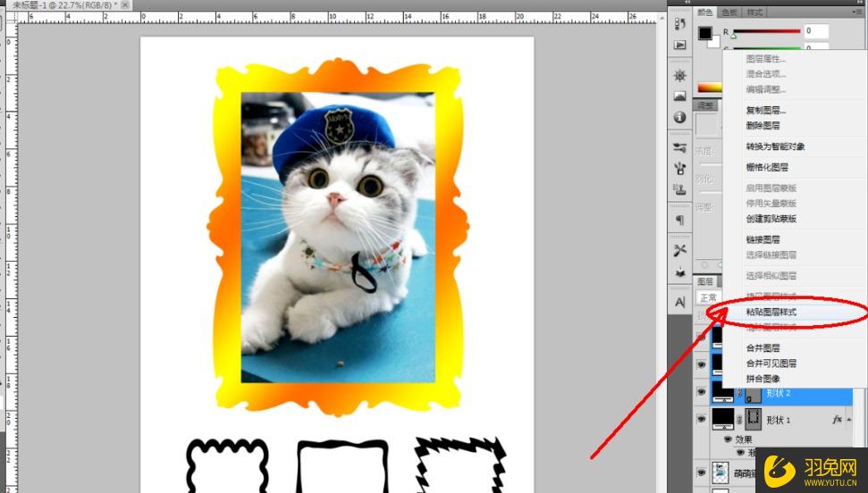Switch to the 调整 adjustments tab

point(705,105)
